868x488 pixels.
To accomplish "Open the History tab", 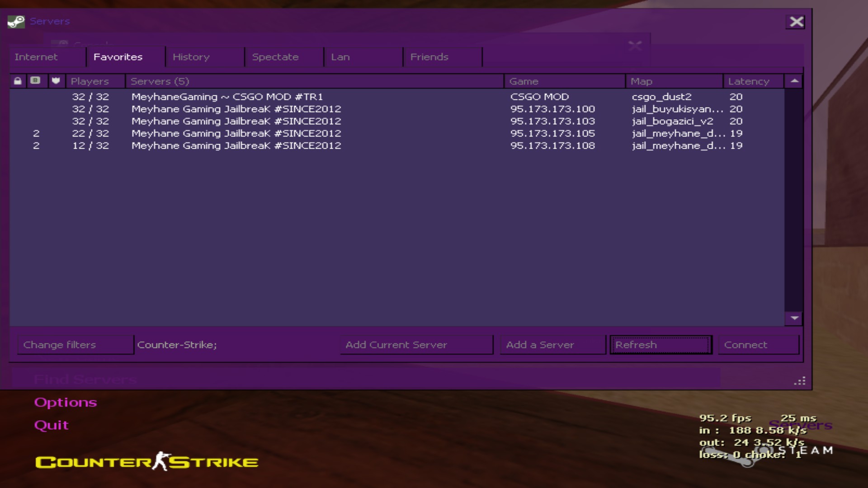I will (205, 57).
